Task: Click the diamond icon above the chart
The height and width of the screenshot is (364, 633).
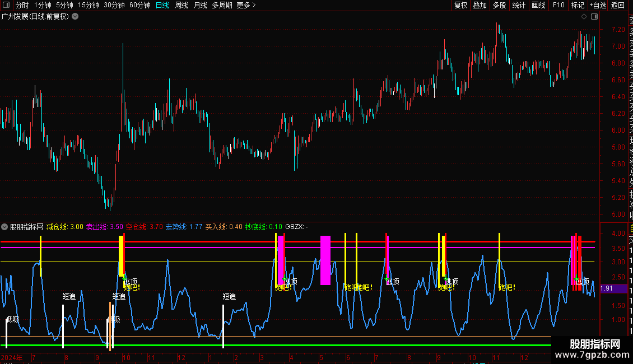Action: click(584, 17)
